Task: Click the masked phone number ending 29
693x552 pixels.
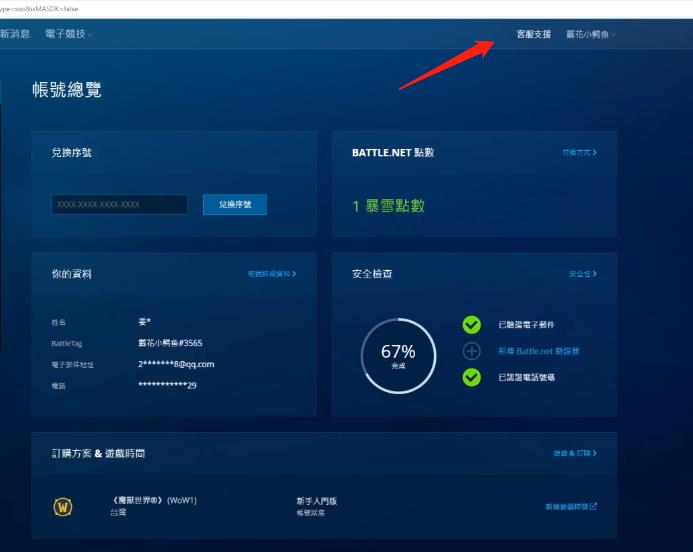Action: click(167, 385)
